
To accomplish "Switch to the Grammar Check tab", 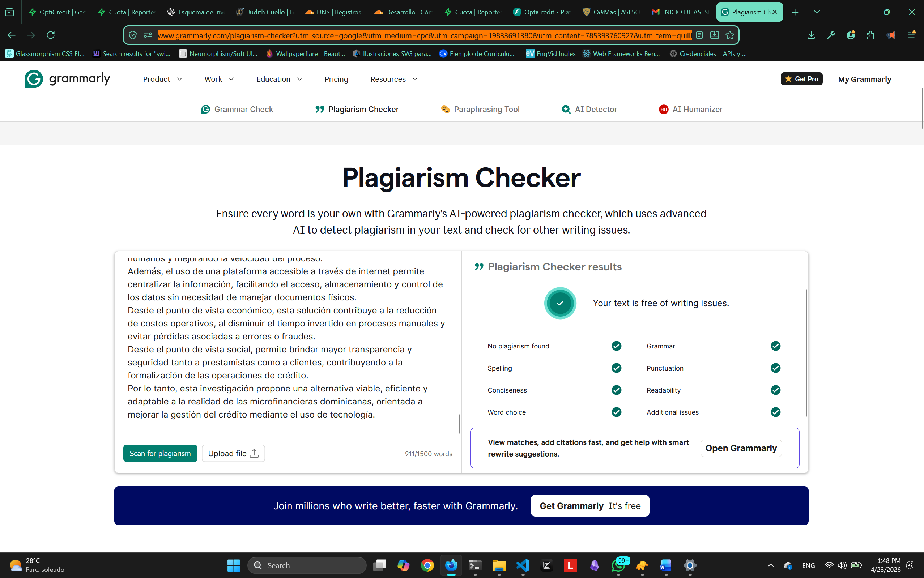I will tap(237, 109).
